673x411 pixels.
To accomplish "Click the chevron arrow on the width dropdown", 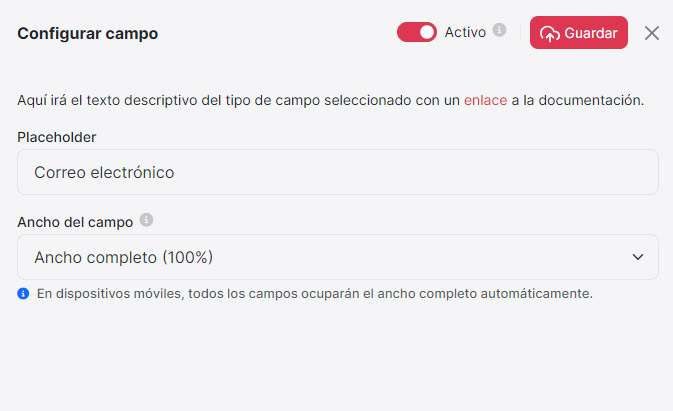I will (638, 257).
